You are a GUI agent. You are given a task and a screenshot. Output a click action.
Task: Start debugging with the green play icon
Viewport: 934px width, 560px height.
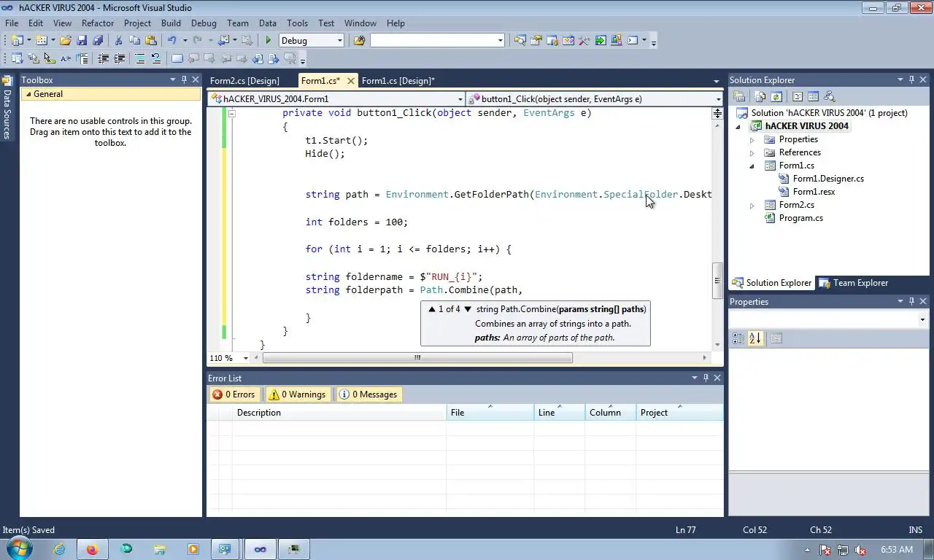pyautogui.click(x=269, y=40)
